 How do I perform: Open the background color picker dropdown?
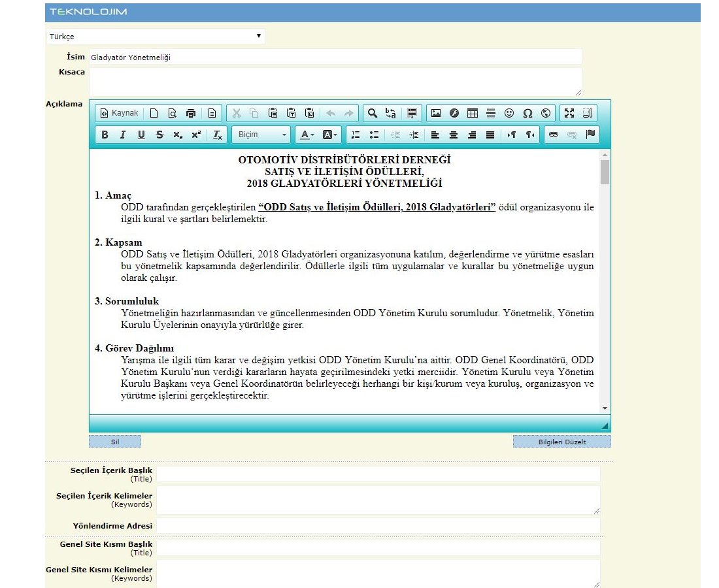point(329,135)
